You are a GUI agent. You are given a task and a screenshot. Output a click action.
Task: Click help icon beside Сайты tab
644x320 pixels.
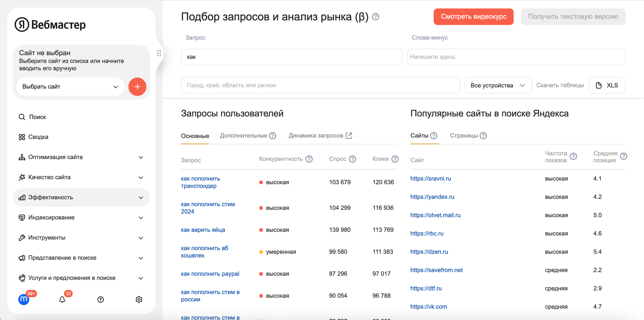(434, 136)
